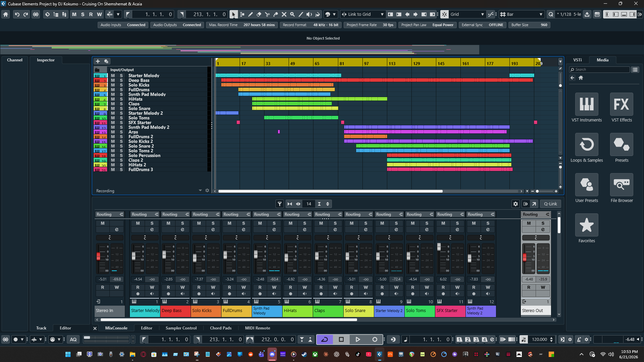644x362 pixels.
Task: Expand Routing on Starter Melody channel
Action: 145,214
